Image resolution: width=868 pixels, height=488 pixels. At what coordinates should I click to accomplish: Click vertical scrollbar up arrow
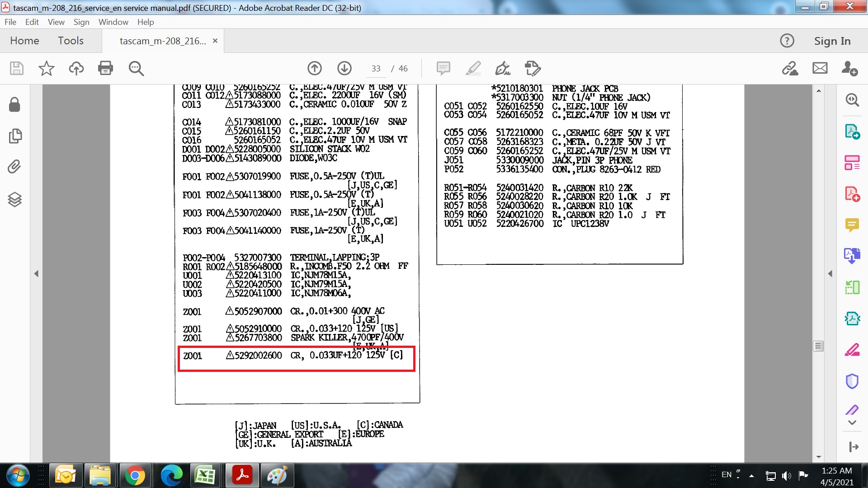819,91
